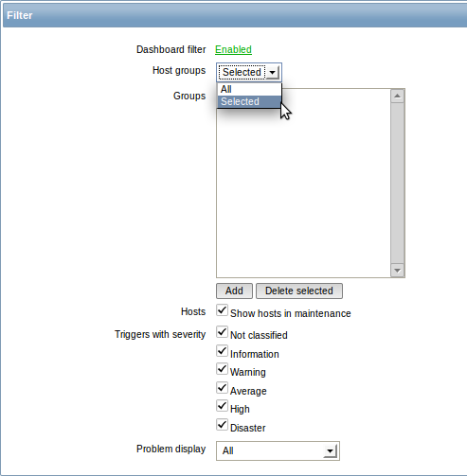Screen dimensions: 467x476
Task: Click the Host groups dropdown arrow
Action: (x=272, y=73)
